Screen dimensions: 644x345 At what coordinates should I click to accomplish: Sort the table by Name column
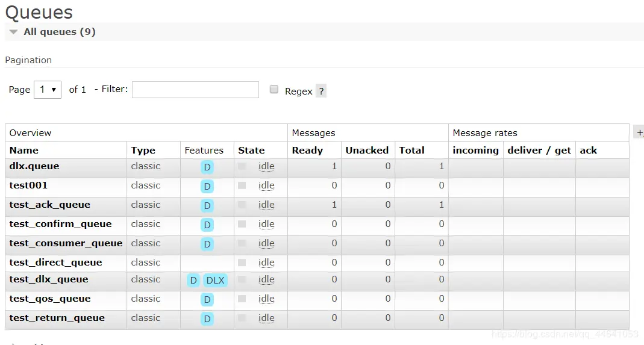(24, 151)
